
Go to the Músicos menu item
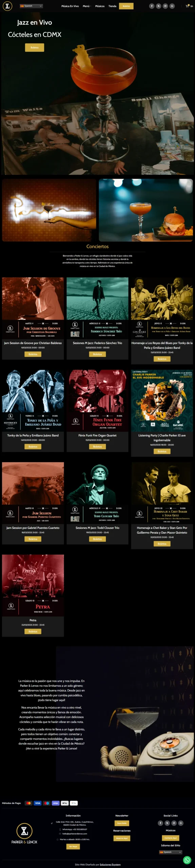(100, 6)
